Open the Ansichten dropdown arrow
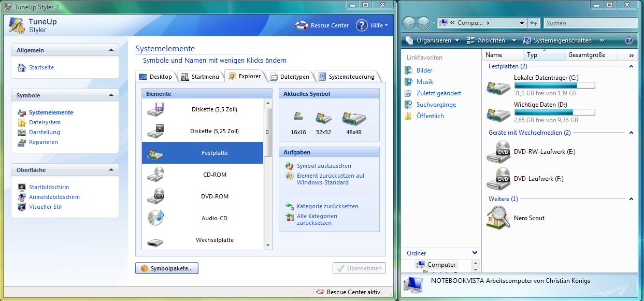 [514, 40]
